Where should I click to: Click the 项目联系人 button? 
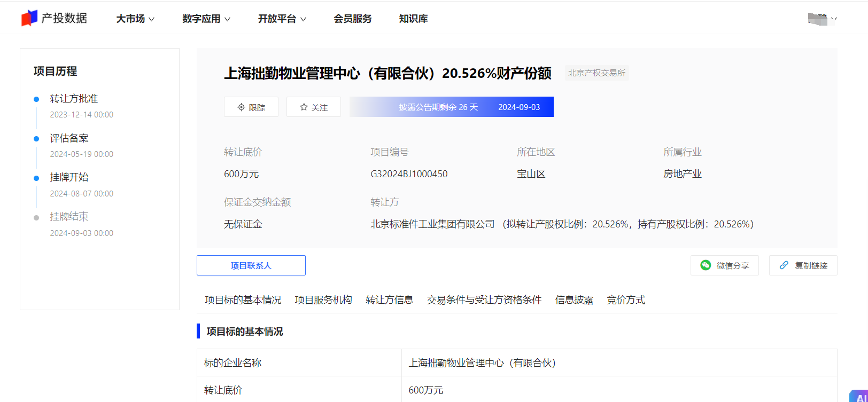click(x=251, y=265)
